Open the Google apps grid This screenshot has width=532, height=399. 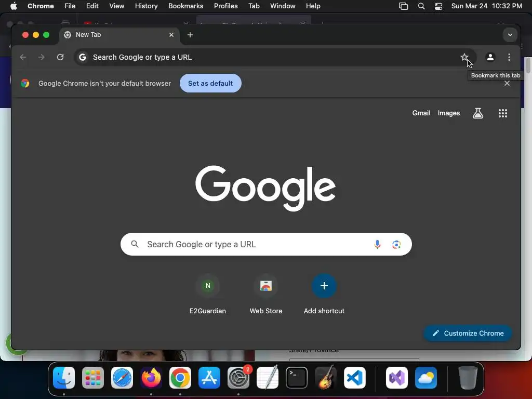coord(502,113)
